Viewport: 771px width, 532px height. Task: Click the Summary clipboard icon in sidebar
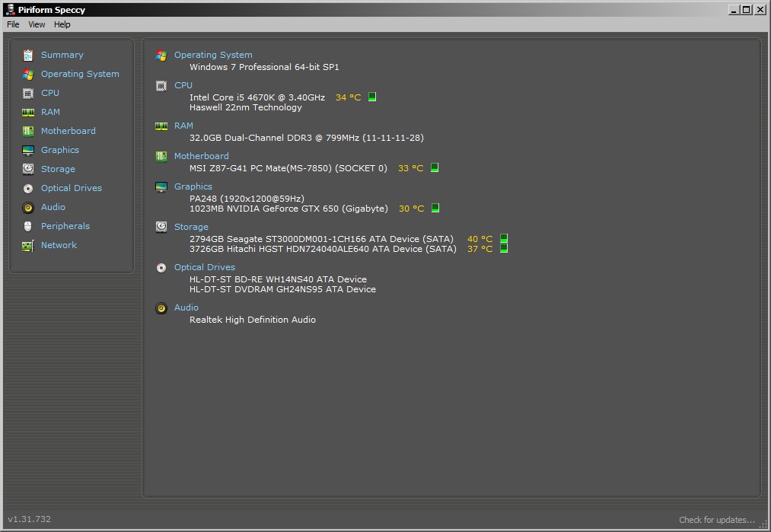[28, 55]
